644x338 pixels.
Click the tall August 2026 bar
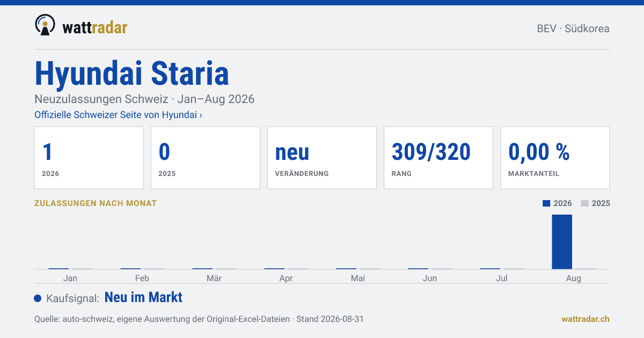click(562, 242)
